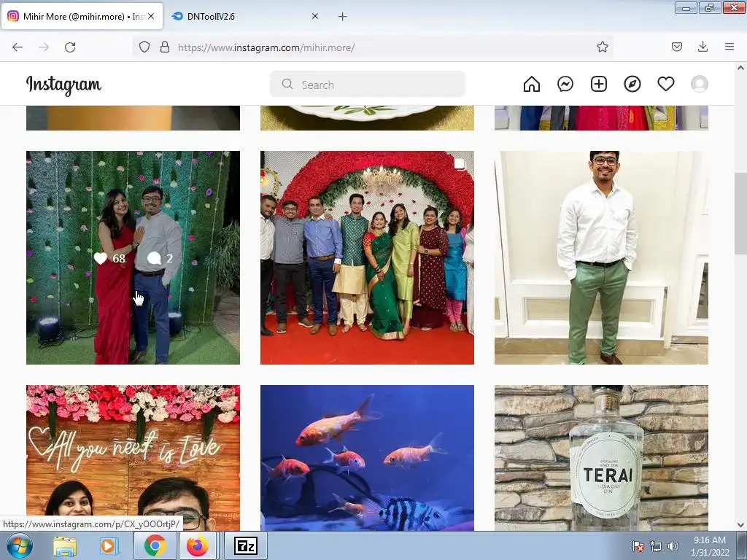
Task: Open the Save to Pocket icon
Action: point(676,47)
